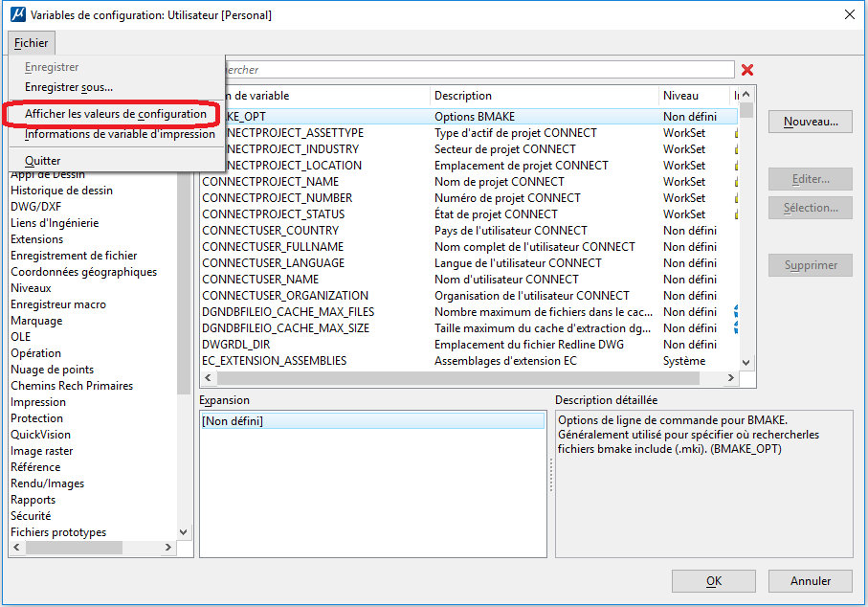Confirm with the OK button
Image resolution: width=868 pixels, height=607 pixels.
pos(714,581)
